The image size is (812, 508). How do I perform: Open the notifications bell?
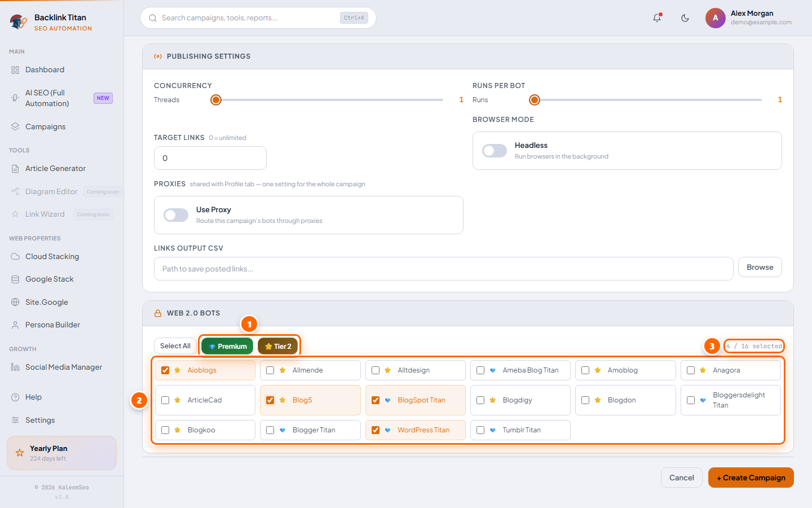coord(657,18)
